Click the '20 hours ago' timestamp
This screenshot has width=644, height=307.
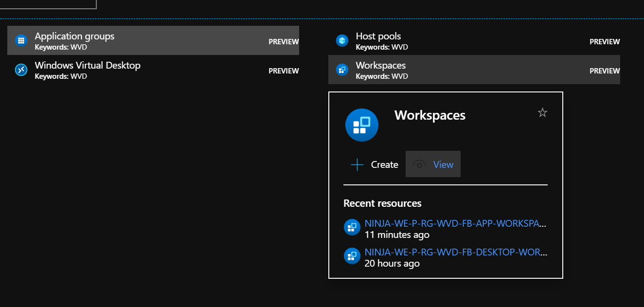click(x=392, y=264)
